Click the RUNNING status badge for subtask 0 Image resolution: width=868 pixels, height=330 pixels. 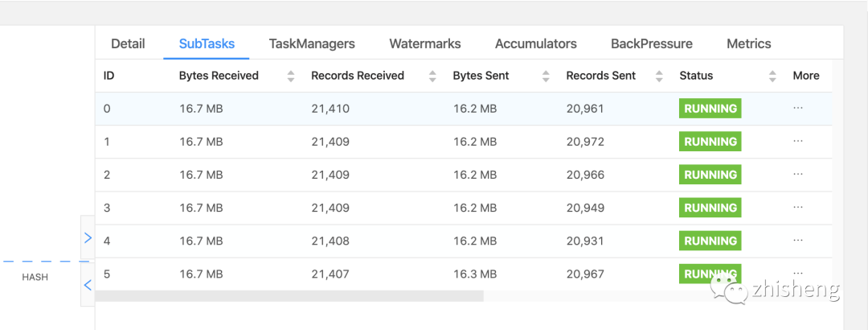(710, 109)
